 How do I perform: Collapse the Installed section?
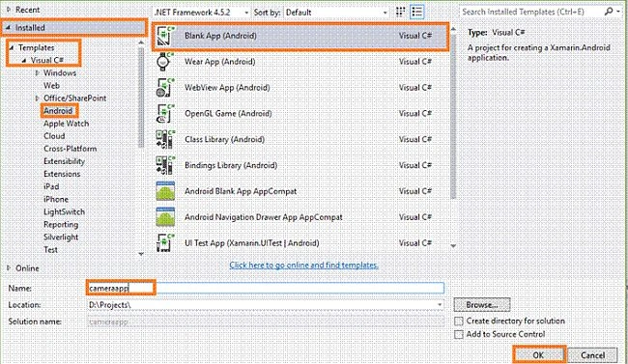[x=8, y=28]
